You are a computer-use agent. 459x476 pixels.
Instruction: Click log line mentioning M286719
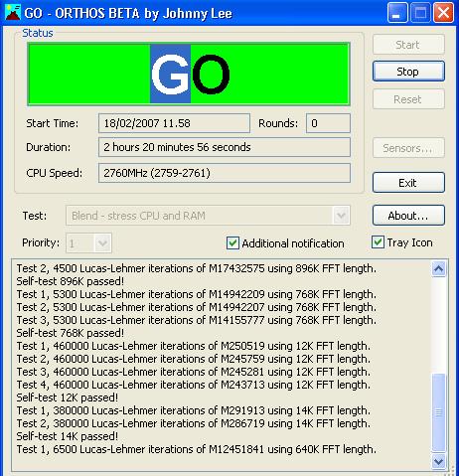194,423
